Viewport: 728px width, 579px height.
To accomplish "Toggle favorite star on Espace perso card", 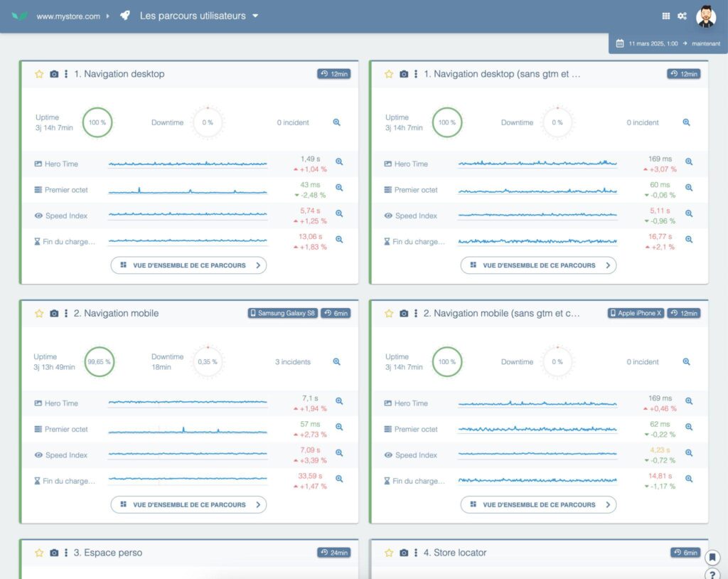I will click(x=39, y=553).
